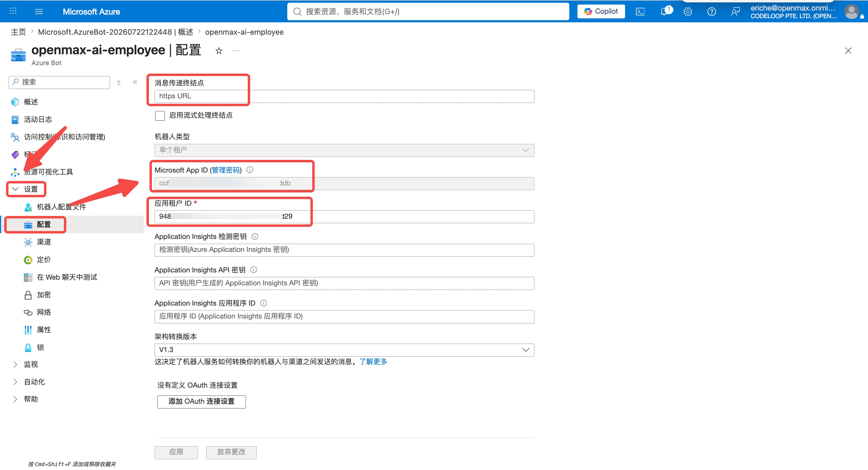This screenshot has width=868, height=470.
Task: Favorite this resource with the star icon
Action: [x=219, y=51]
